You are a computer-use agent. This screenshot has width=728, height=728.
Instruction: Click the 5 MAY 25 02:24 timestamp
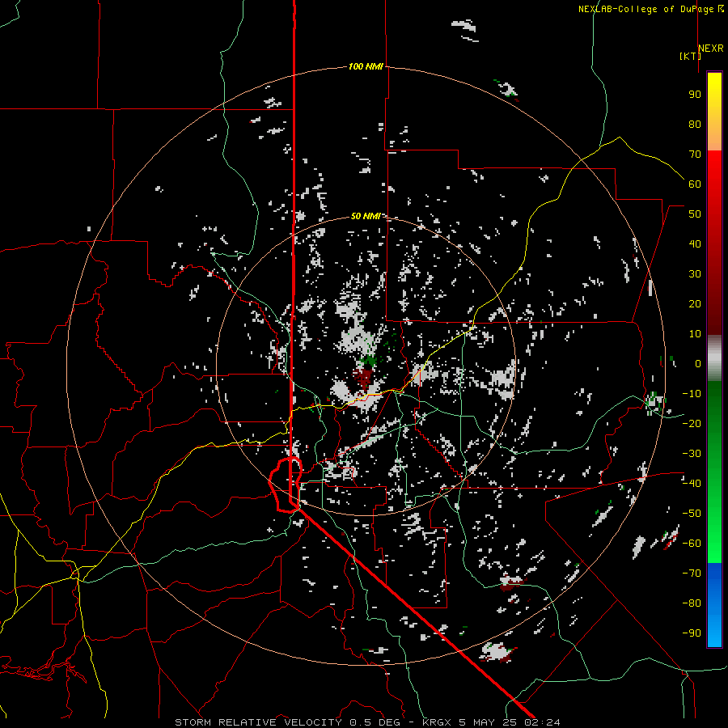(510, 722)
